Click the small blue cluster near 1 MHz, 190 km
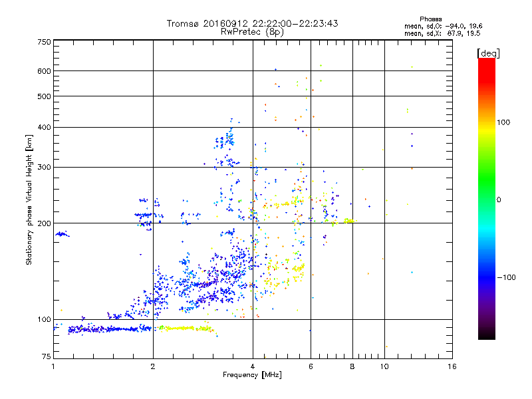Viewport: 532px width, 399px height. [62, 234]
